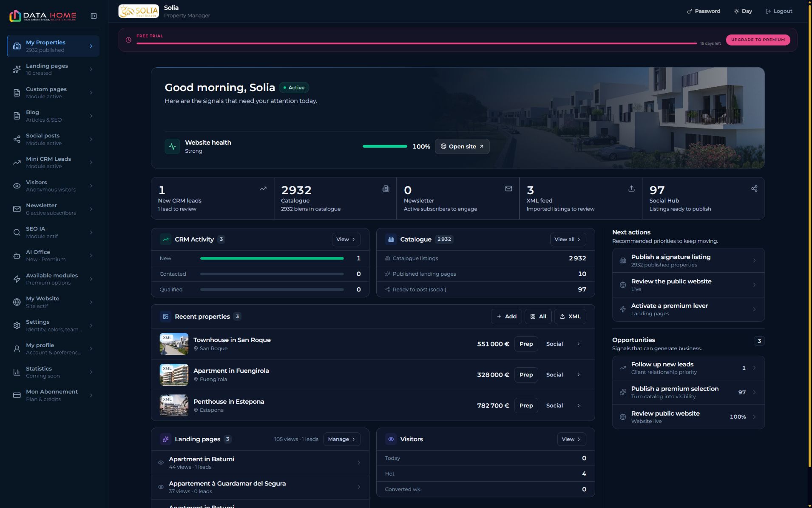Click Manage button in Landing pages

click(342, 439)
